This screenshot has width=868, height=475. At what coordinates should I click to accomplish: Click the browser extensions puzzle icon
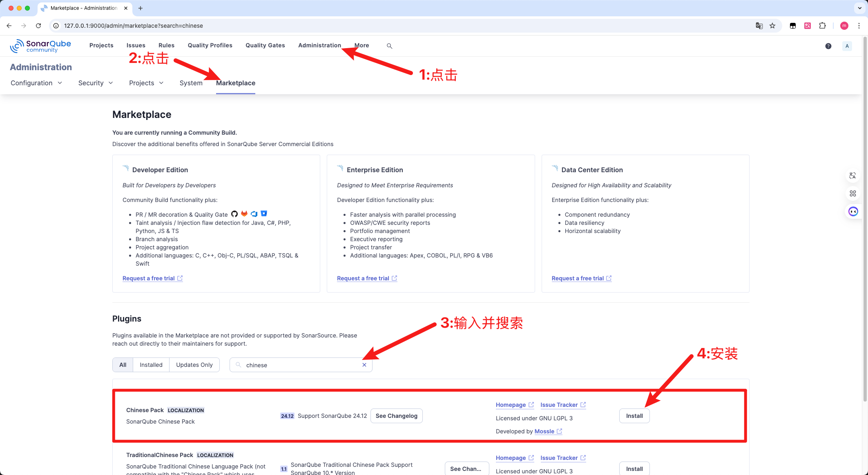pos(822,26)
